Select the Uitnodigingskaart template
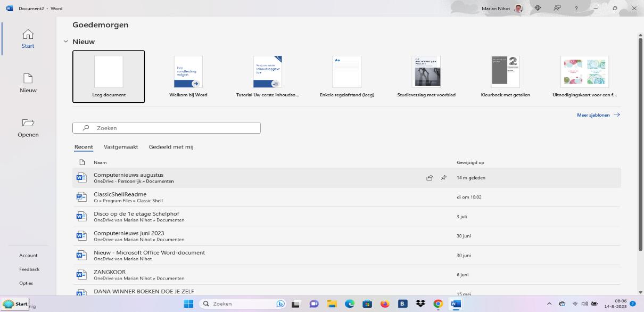 (585, 77)
